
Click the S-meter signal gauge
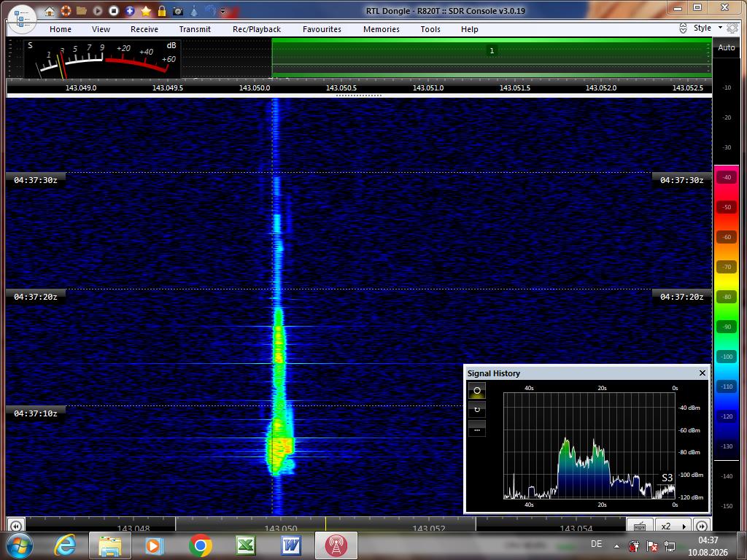click(x=102, y=59)
